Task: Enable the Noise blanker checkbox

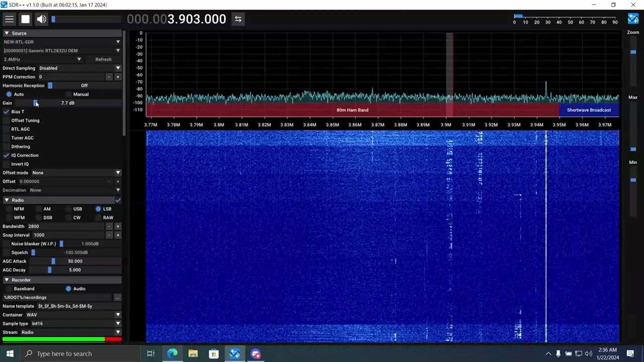Action: click(x=7, y=244)
